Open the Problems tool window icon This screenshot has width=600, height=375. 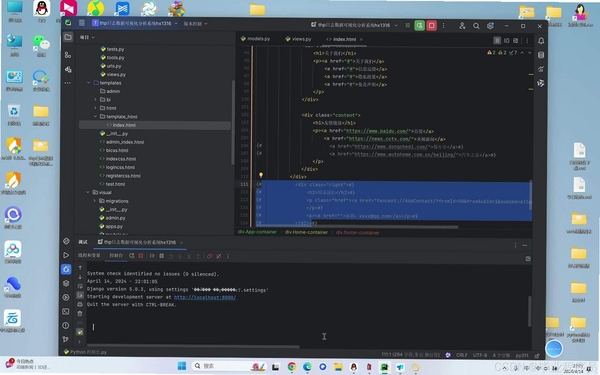point(66,325)
